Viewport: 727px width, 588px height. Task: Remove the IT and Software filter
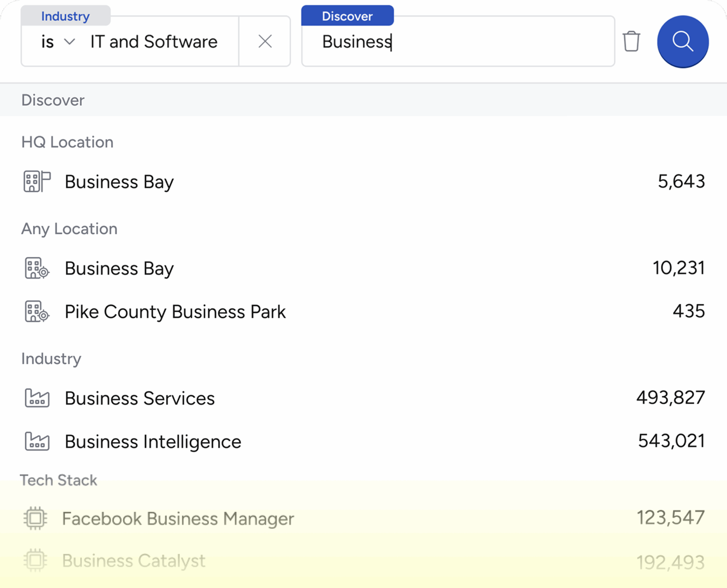[x=265, y=41]
